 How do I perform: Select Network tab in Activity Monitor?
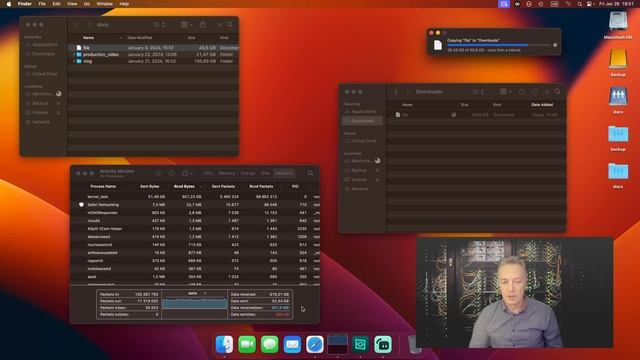click(x=284, y=173)
